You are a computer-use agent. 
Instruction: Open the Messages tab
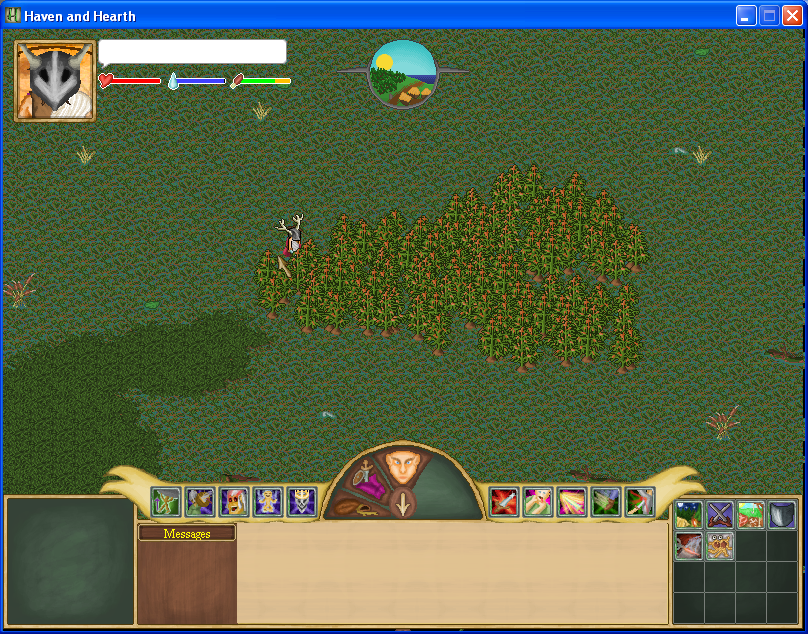coord(187,533)
